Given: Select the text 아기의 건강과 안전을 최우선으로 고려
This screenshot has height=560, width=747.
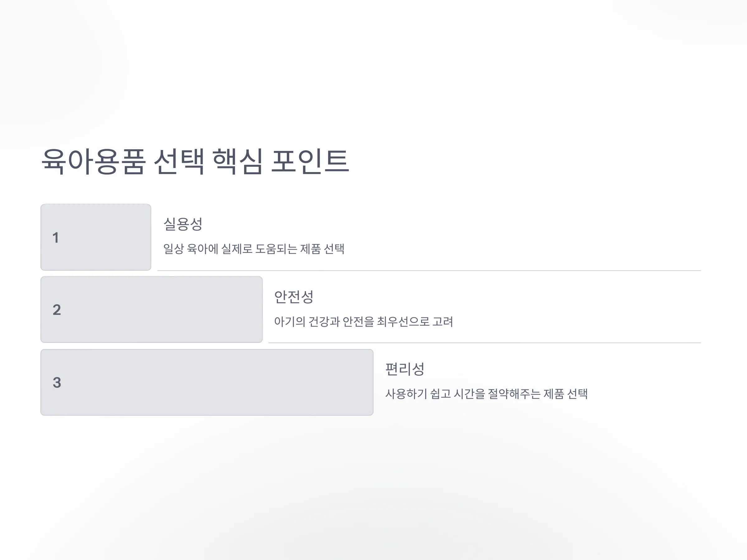Looking at the screenshot, I should coord(363,321).
